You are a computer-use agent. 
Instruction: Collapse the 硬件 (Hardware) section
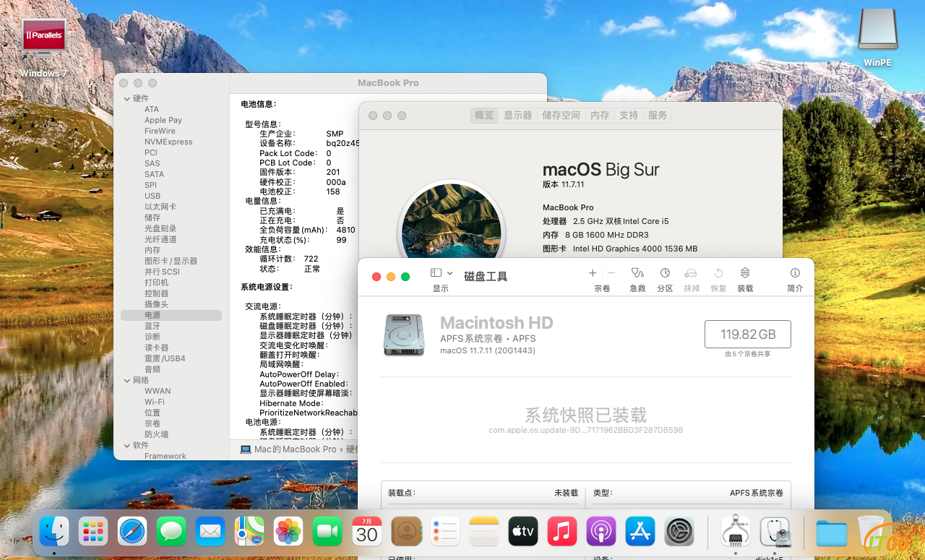click(127, 99)
